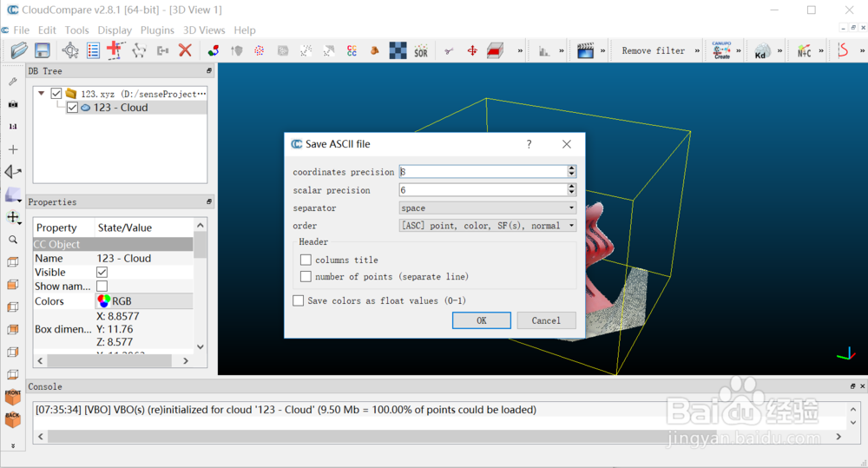Click the 1:1 zoom icon
Viewport: 868px width, 468px height.
pos(13,126)
